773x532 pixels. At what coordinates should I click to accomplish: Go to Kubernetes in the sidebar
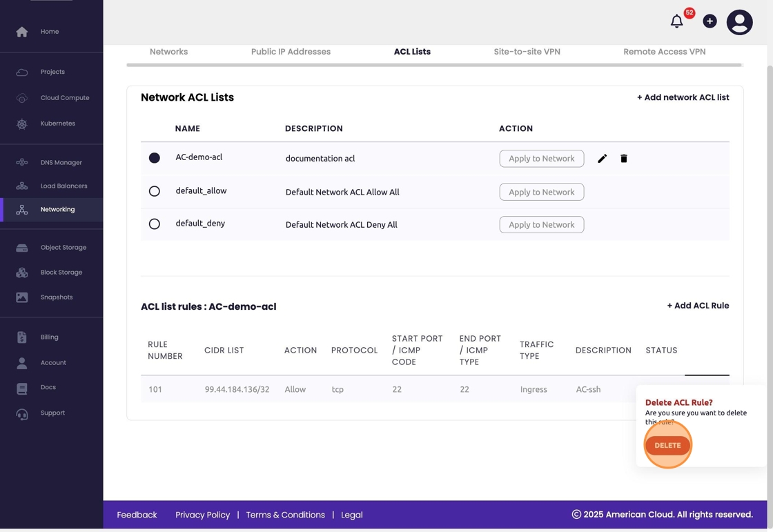(x=57, y=124)
